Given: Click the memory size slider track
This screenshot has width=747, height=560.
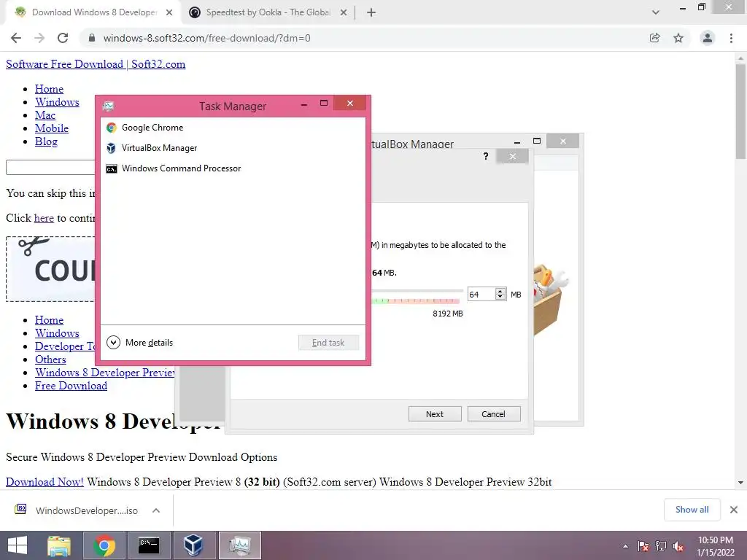Looking at the screenshot, I should [x=417, y=290].
